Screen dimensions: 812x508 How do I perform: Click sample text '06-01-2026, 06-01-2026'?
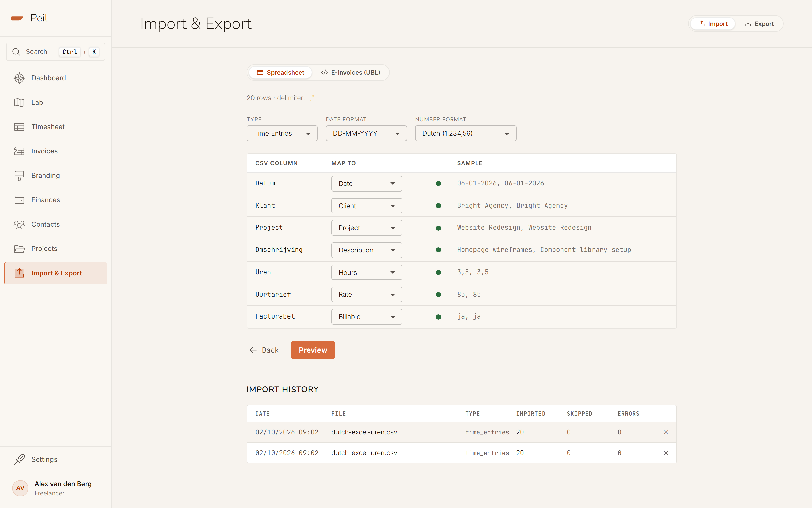(x=500, y=183)
